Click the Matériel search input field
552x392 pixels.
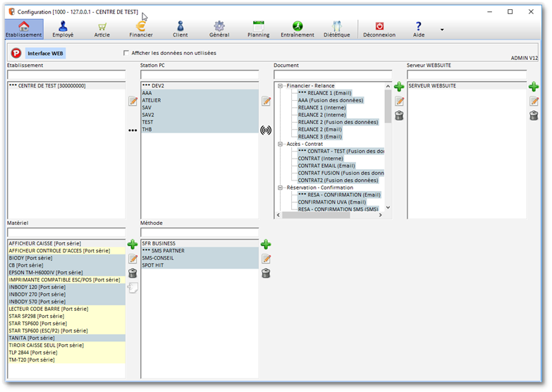[x=66, y=232]
